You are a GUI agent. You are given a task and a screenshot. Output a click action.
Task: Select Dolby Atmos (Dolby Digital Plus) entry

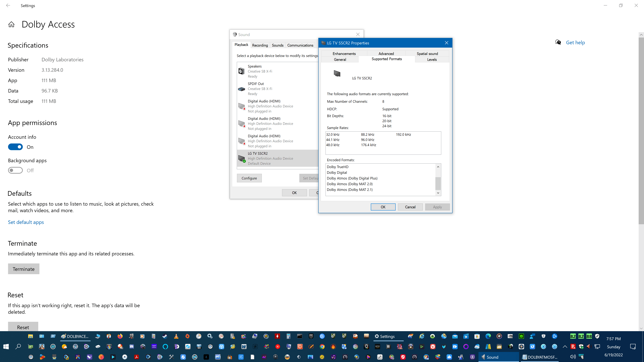[x=352, y=178]
